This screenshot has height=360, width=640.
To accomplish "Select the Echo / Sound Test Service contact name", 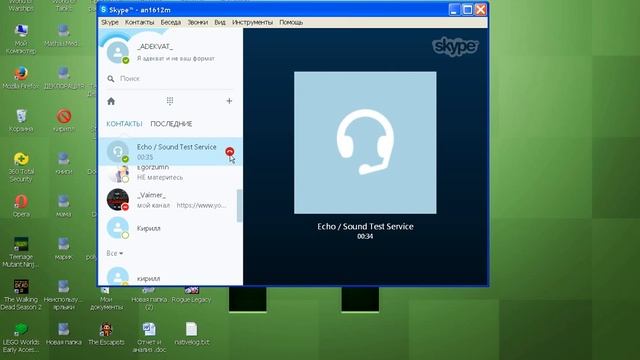I will pos(177,147).
